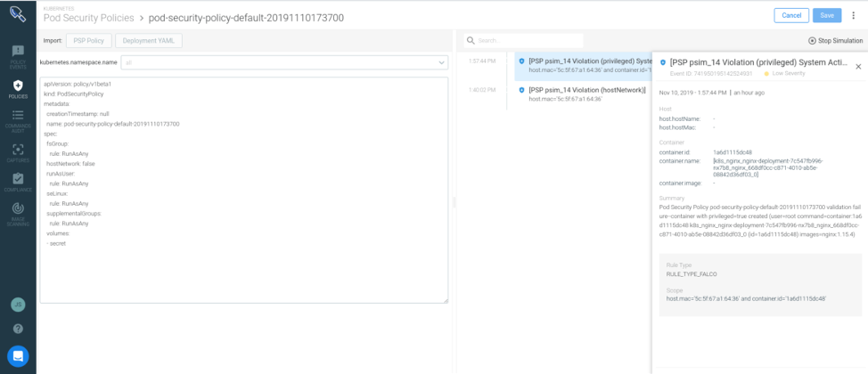Stop the running simulation

click(835, 41)
